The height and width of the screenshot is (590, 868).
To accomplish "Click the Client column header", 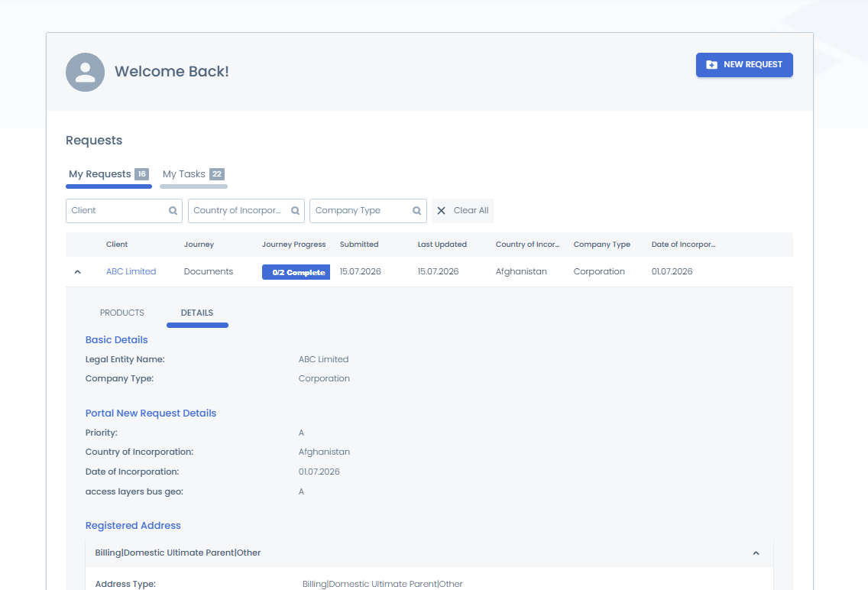I will (117, 245).
